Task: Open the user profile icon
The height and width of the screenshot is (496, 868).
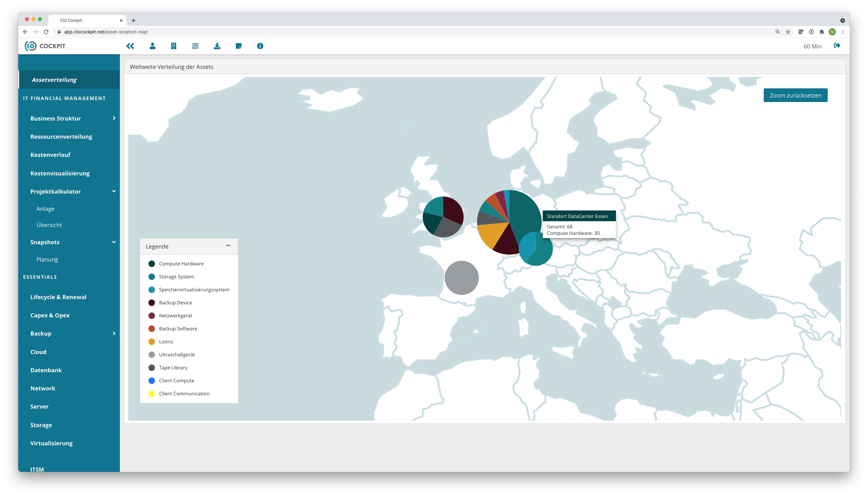Action: [x=152, y=46]
